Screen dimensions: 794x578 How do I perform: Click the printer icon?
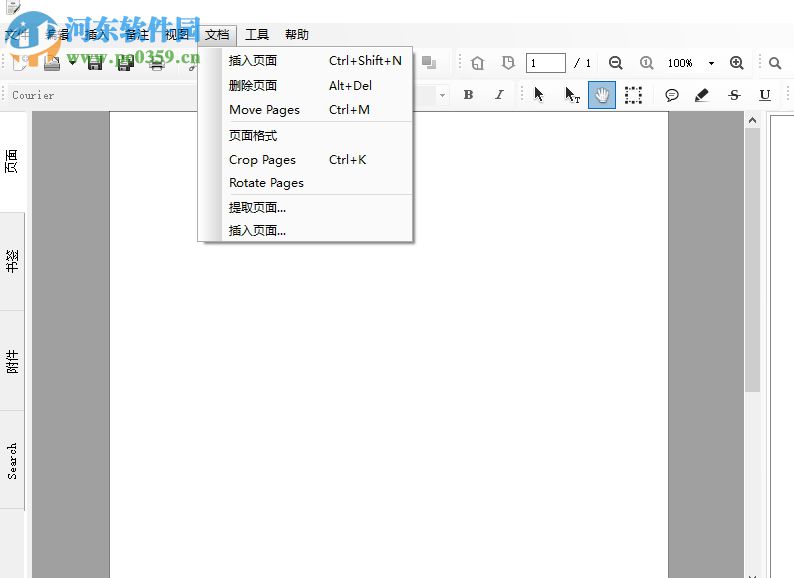[x=156, y=63]
